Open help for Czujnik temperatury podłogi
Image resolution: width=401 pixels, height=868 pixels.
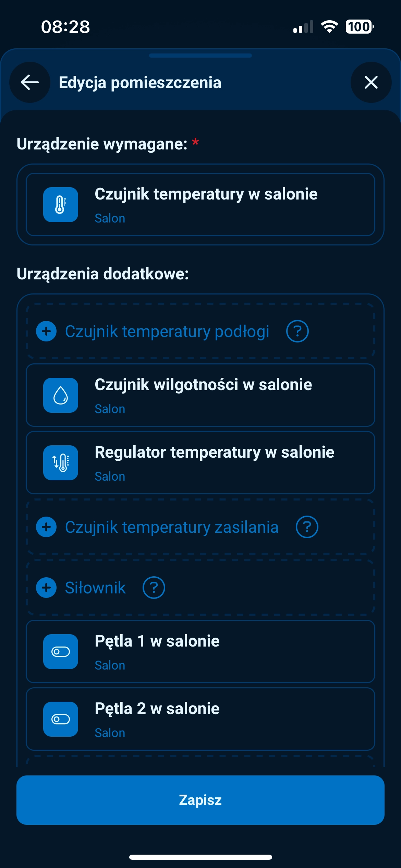[x=297, y=331]
